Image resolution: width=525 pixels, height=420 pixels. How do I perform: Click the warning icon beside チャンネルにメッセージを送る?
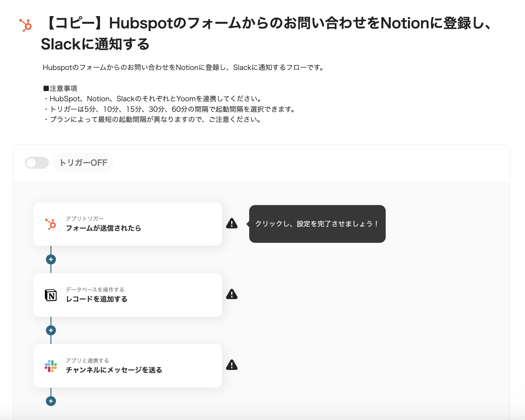coord(232,365)
